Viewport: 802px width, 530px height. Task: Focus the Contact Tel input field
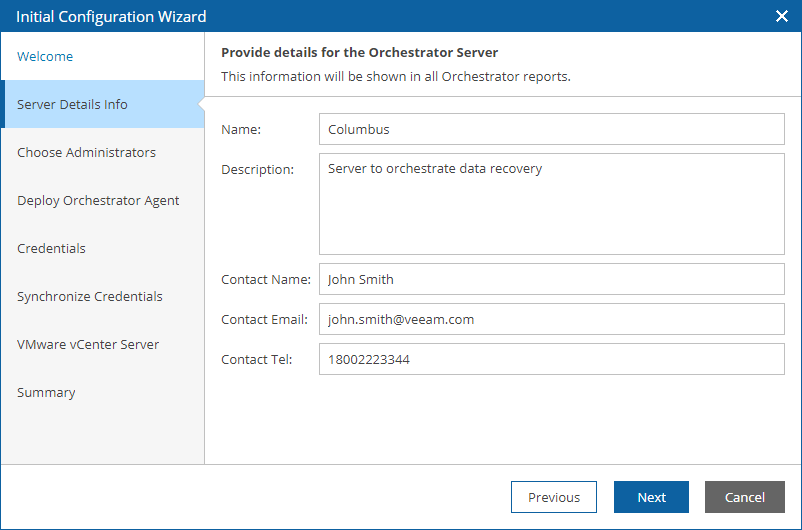(x=551, y=359)
